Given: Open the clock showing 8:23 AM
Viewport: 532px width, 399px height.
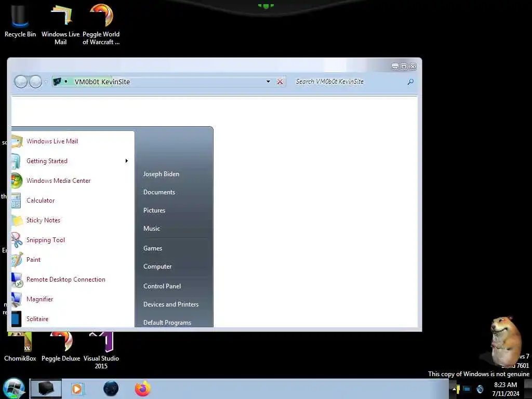Looking at the screenshot, I should 506,389.
